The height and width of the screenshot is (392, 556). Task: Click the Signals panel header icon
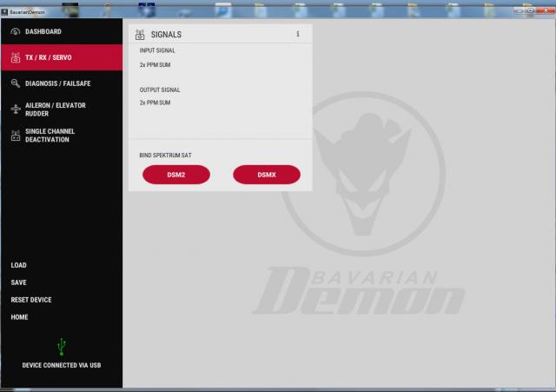[x=140, y=35]
